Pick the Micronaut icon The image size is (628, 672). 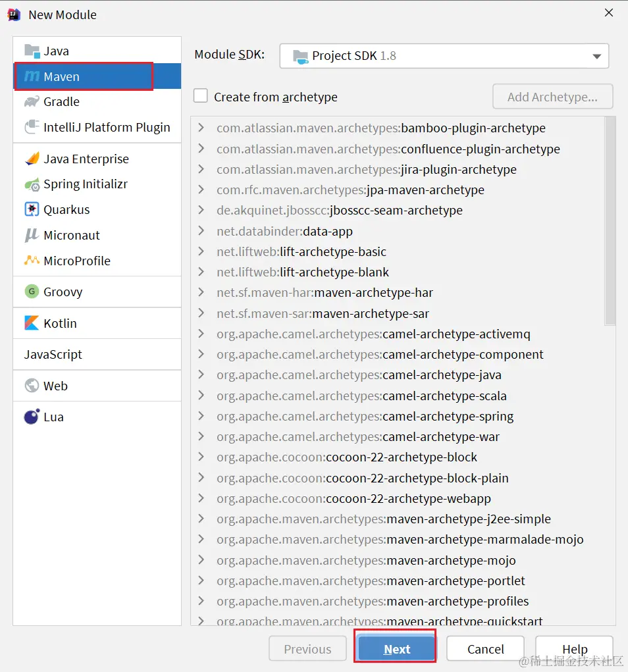pos(32,235)
